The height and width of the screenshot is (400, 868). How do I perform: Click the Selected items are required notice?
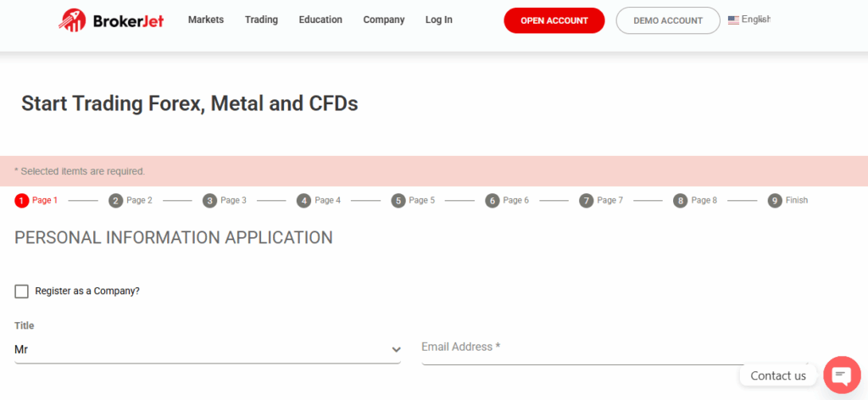pyautogui.click(x=80, y=171)
